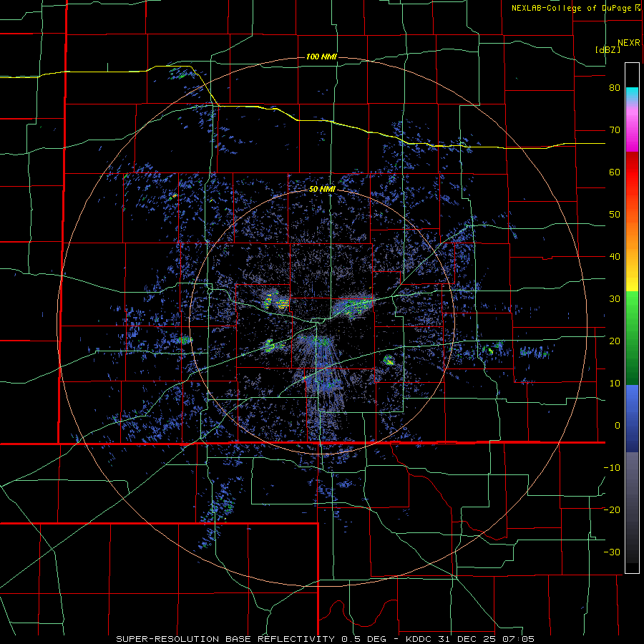Click the 'KDDC 31 DEC 25 07:05' timestamp text
The height and width of the screenshot is (644, 644).
[470, 639]
